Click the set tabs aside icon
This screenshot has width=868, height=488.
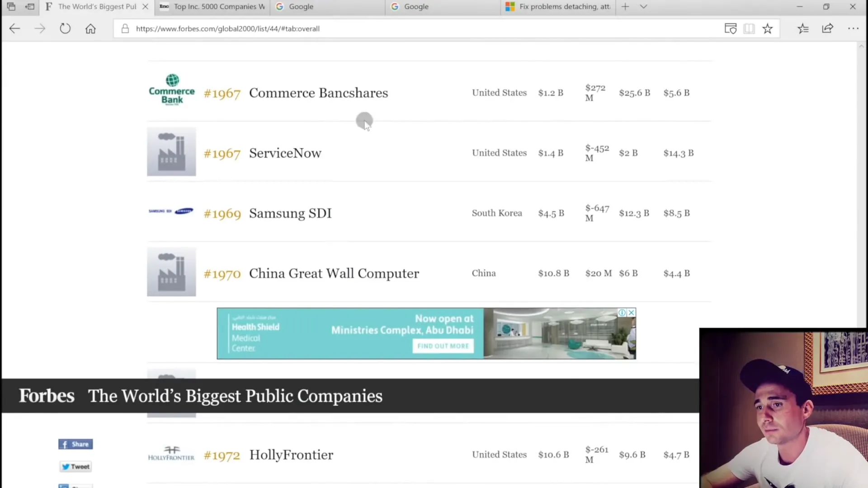pyautogui.click(x=30, y=6)
